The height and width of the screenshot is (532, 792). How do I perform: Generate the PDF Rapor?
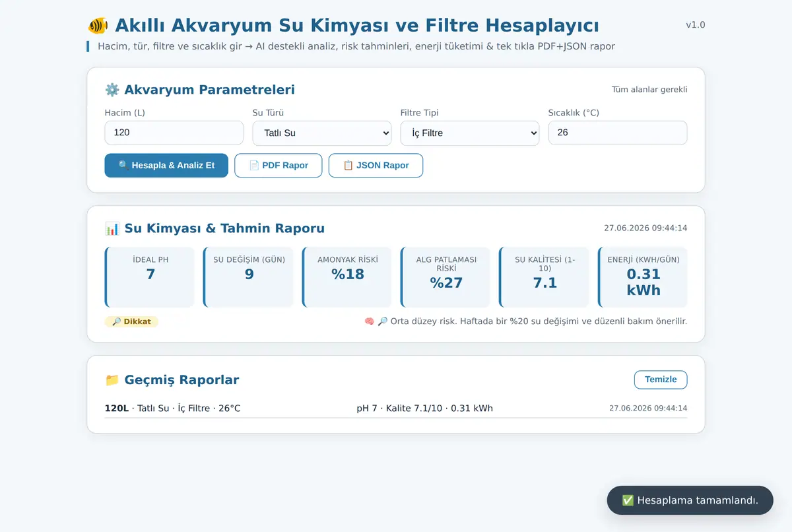coord(279,166)
